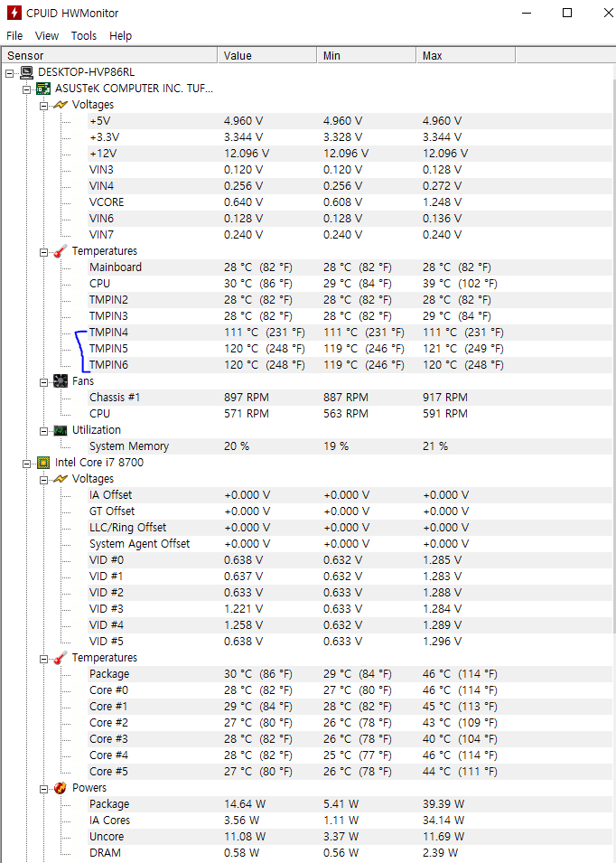Viewport: 616px width, 863px height.
Task: Collapse the Intel Core i7 8700 node
Action: 27,462
